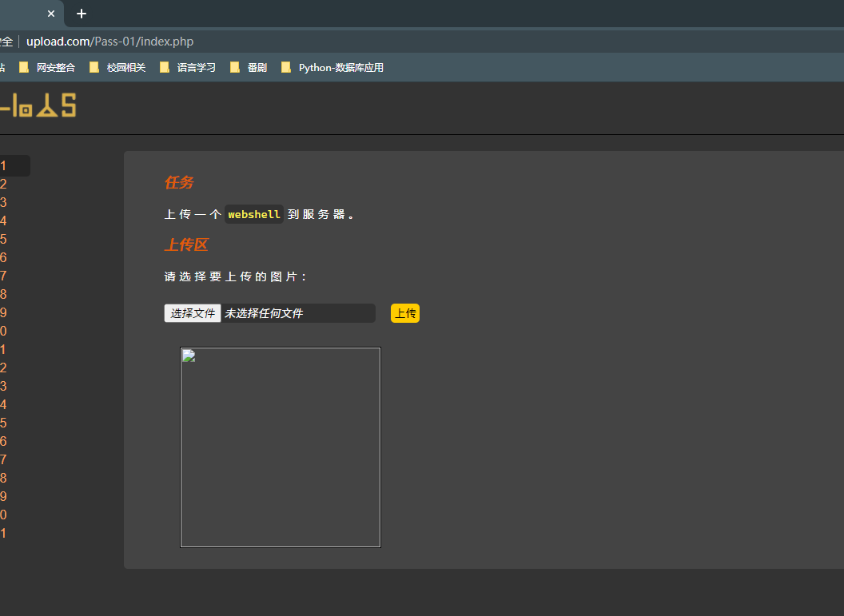Open the second sidebar level, numbered 2
The height and width of the screenshot is (616, 844).
coord(4,185)
